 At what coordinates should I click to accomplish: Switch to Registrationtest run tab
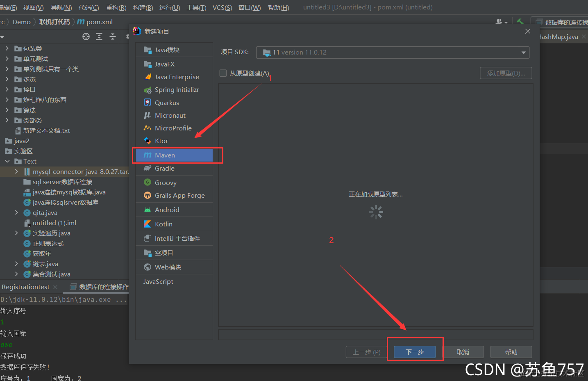coord(25,287)
